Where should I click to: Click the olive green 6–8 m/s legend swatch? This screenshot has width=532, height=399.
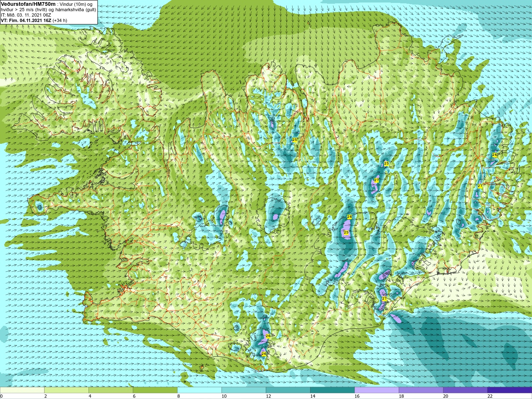point(155,390)
